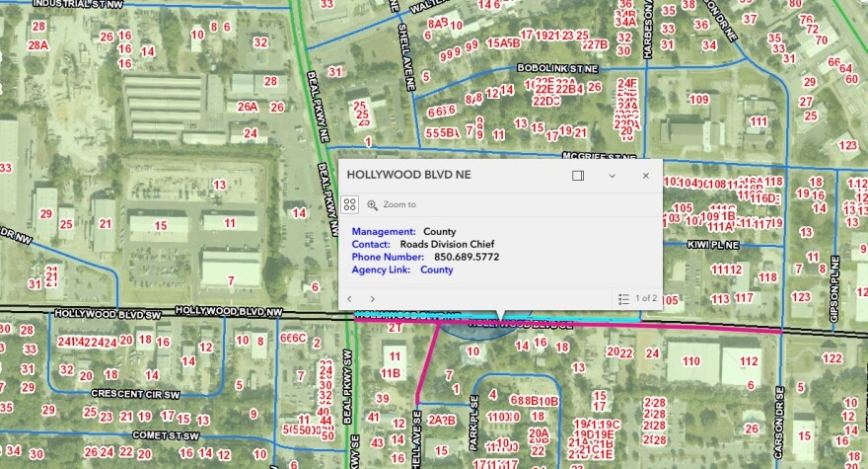The image size is (868, 469).
Task: Click the KIWI PL NE road label
Action: pos(713,245)
